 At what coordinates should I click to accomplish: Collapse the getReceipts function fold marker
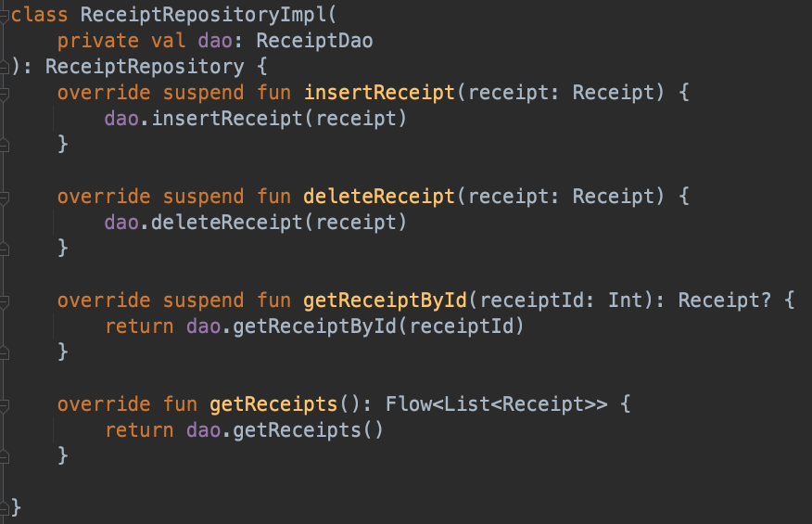pyautogui.click(x=4, y=405)
